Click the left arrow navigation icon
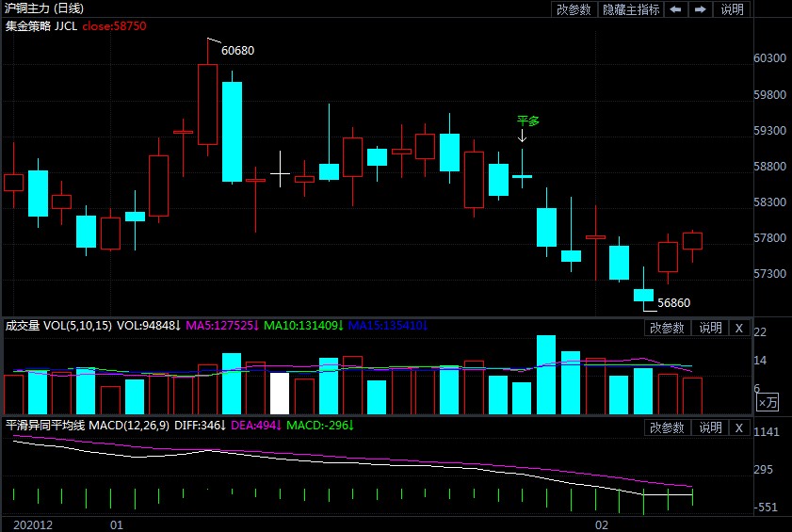Screen dimensions: 792x532 675,9
